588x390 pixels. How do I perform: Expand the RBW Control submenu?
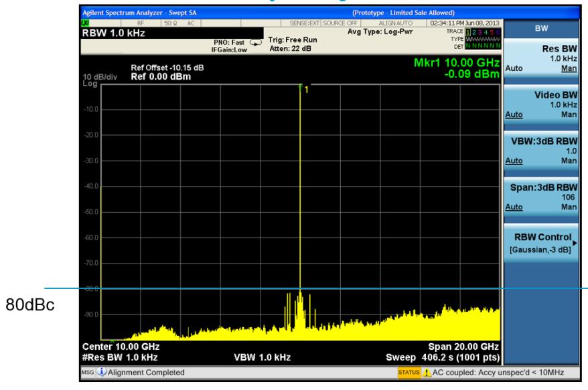(x=542, y=243)
